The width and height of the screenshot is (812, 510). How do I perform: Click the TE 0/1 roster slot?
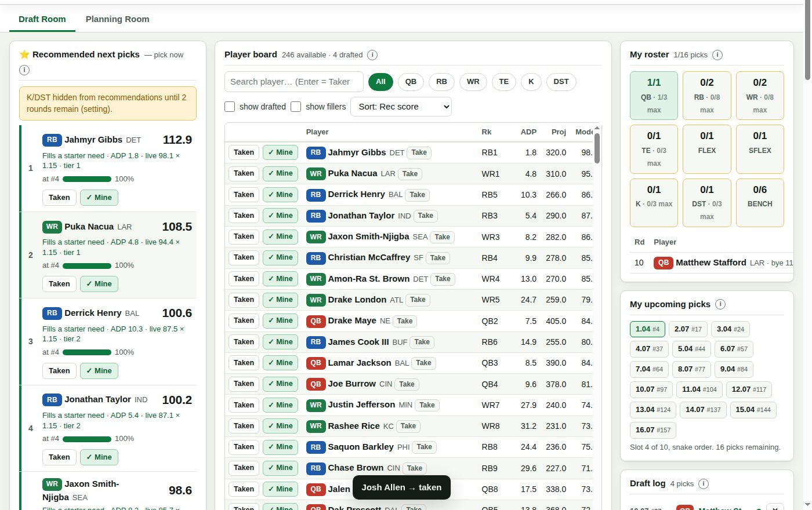click(x=654, y=150)
